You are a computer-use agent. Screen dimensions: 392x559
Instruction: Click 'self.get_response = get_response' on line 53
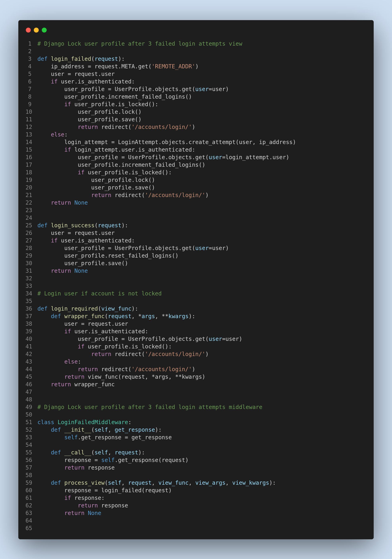(118, 437)
